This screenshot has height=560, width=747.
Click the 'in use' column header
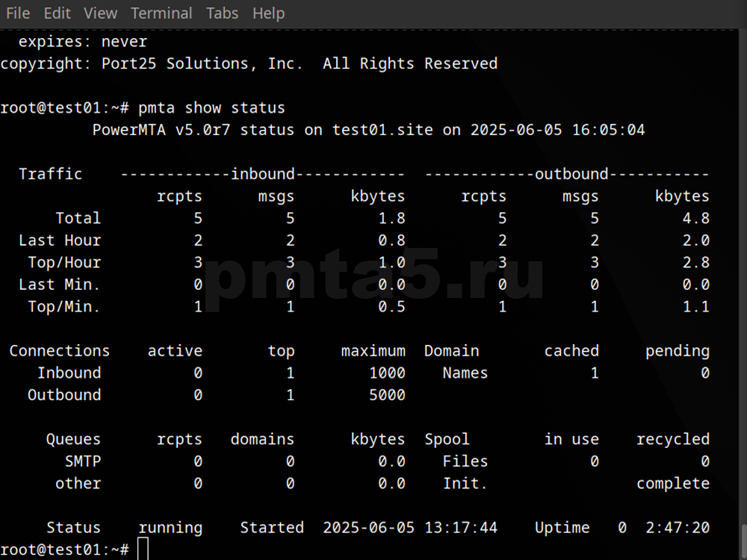click(571, 439)
